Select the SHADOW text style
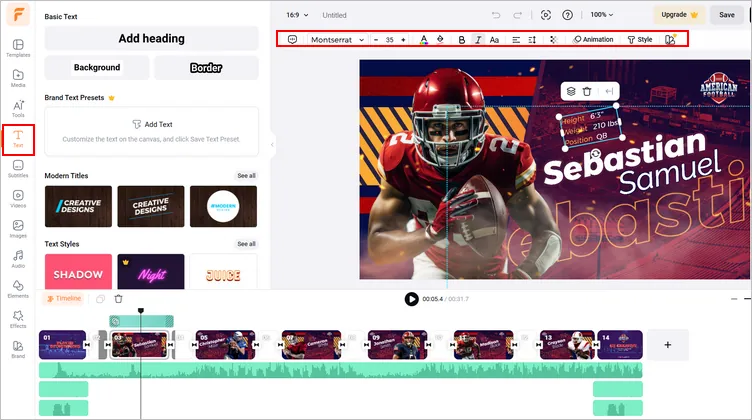The width and height of the screenshot is (752, 420). (78, 272)
